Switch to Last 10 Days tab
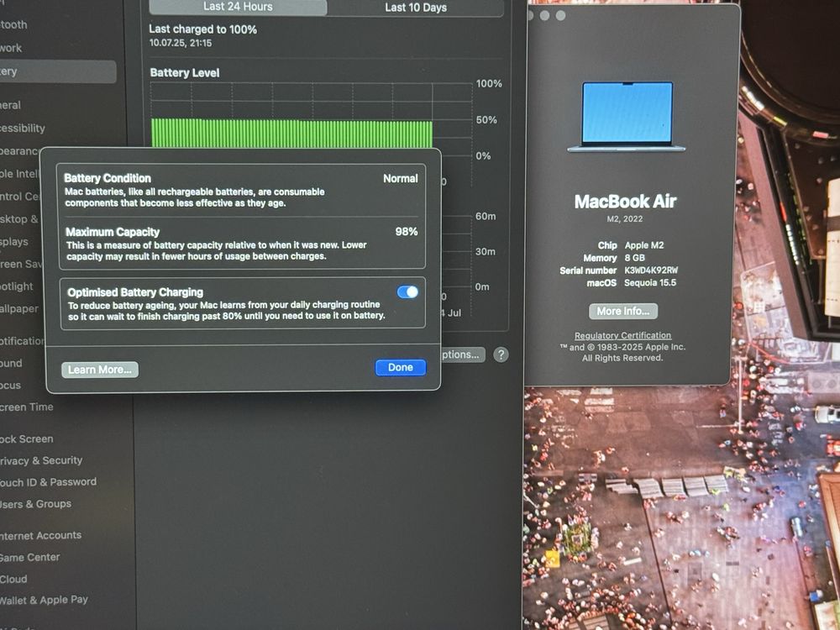Screen dimensions: 840x630 416,8
